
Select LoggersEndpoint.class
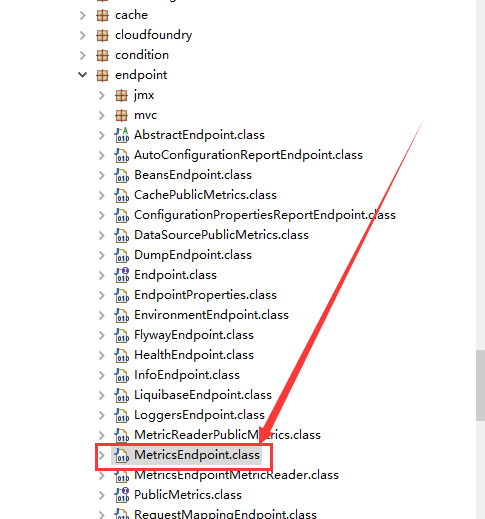[x=199, y=415]
